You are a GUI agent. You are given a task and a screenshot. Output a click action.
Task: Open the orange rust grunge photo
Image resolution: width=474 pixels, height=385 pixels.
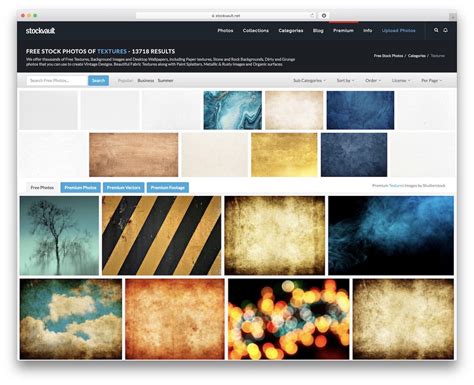tap(175, 319)
